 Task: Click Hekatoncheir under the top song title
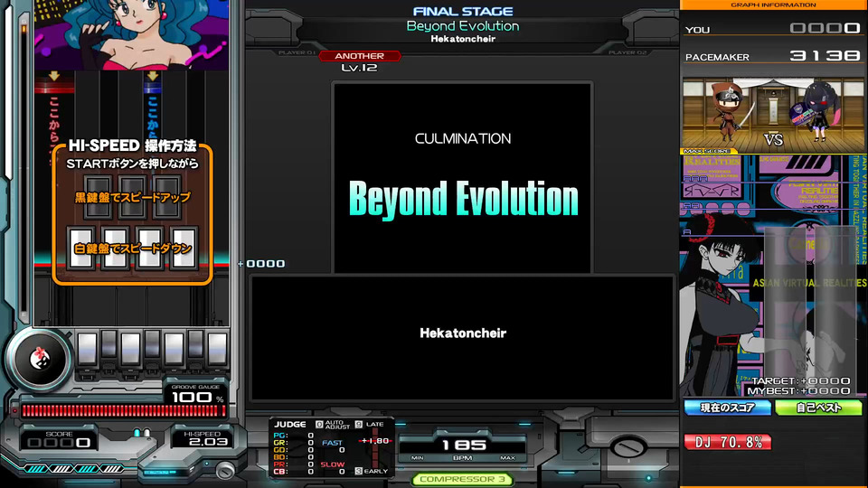pyautogui.click(x=463, y=39)
